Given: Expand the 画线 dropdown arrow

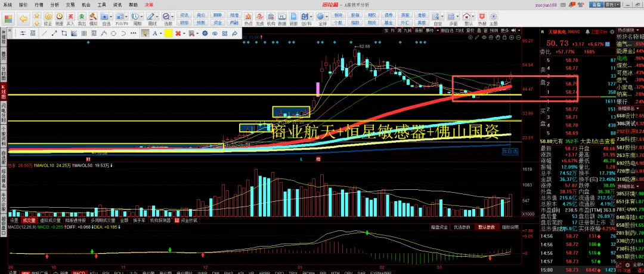Looking at the screenshot, I should [x=157, y=17].
